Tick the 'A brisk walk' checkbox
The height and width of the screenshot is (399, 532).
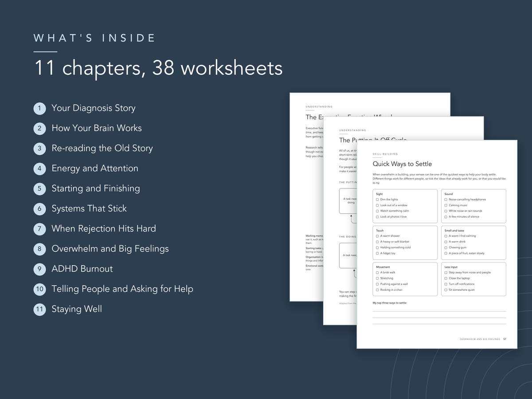(377, 273)
